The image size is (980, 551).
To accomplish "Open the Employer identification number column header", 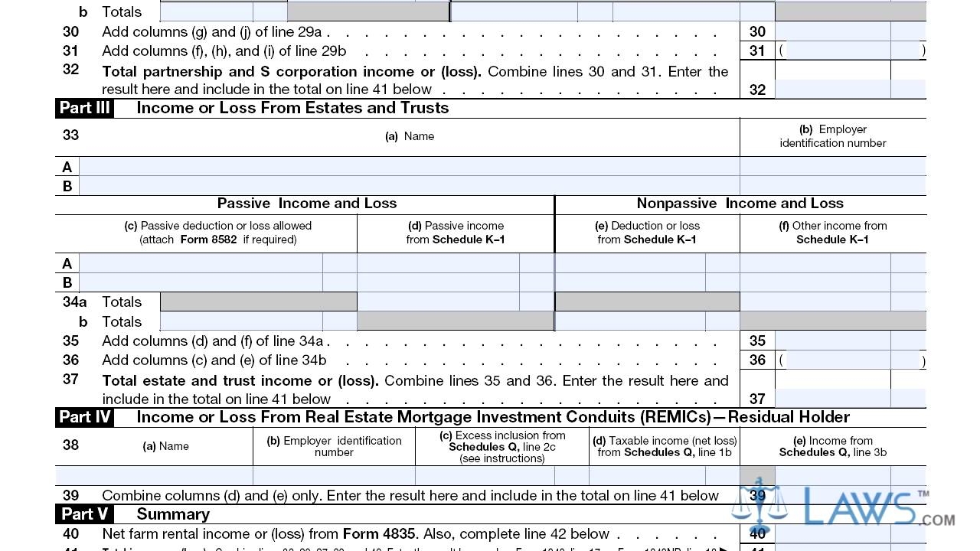I will [832, 136].
